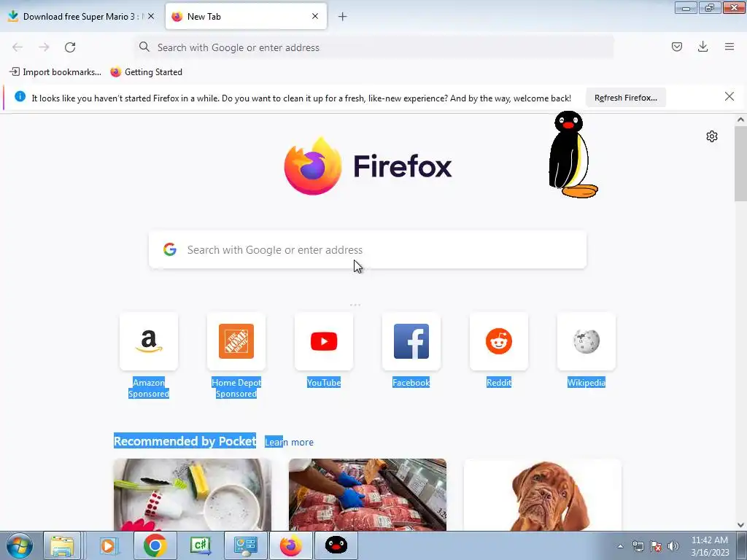Dismiss the Firefox refresh notification bar
This screenshot has width=747, height=560.
729,97
